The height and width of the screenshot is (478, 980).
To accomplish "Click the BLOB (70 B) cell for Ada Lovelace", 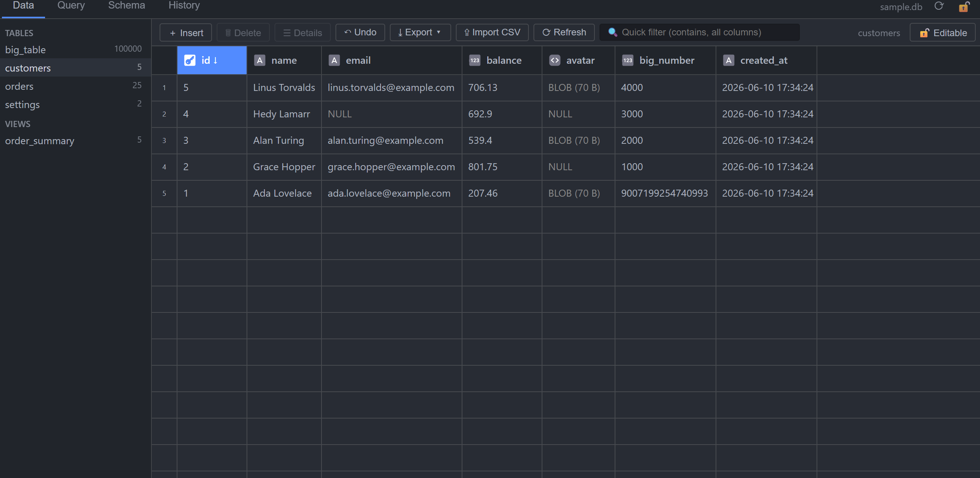I will 579,194.
